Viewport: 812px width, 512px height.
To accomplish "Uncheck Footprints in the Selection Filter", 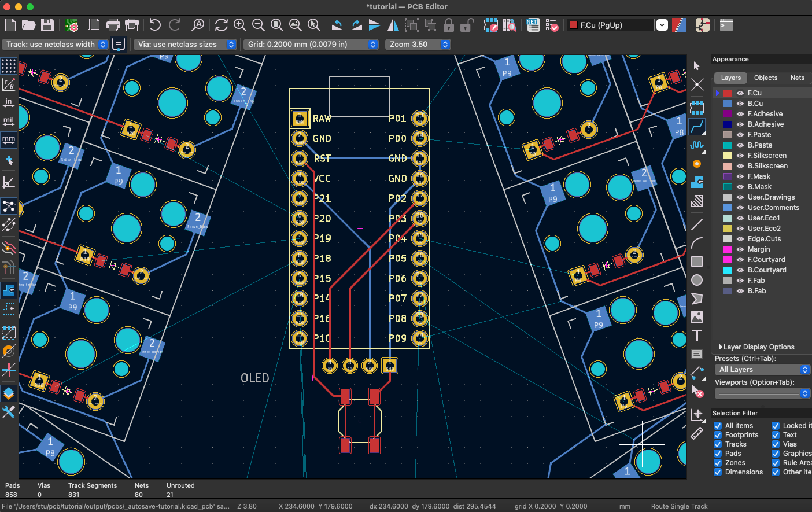I will (x=718, y=434).
